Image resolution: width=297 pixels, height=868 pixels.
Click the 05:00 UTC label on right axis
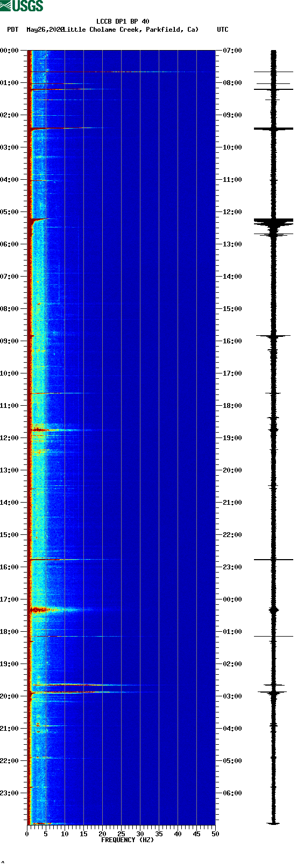click(x=232, y=761)
